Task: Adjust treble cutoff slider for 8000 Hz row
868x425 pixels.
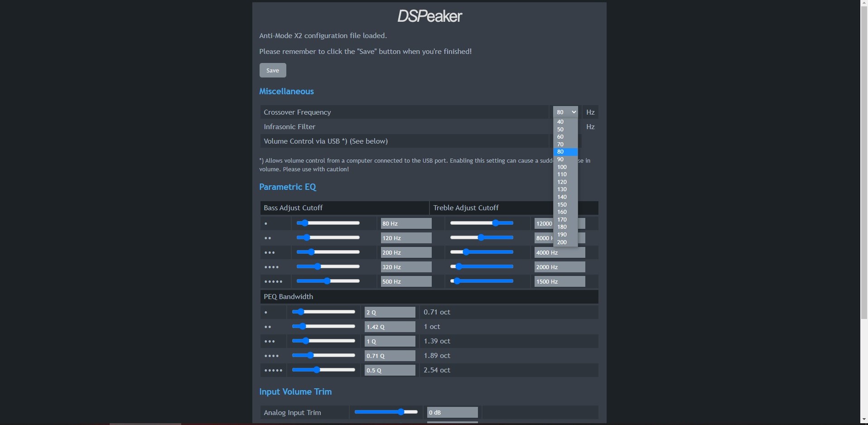Action: (x=482, y=237)
